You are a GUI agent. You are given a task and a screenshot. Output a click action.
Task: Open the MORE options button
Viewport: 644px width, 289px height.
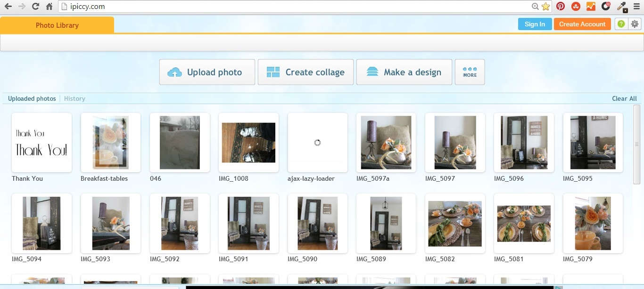[470, 72]
